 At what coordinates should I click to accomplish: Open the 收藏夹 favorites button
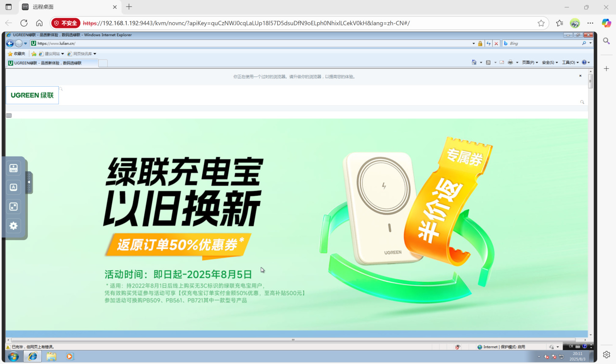(16, 54)
